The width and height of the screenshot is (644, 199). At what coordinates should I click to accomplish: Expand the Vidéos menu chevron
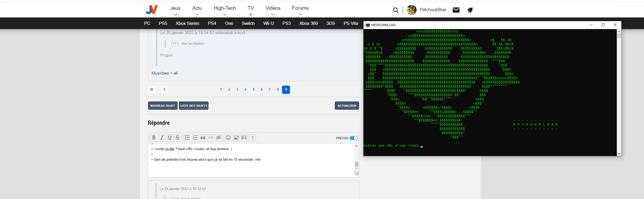pyautogui.click(x=273, y=15)
